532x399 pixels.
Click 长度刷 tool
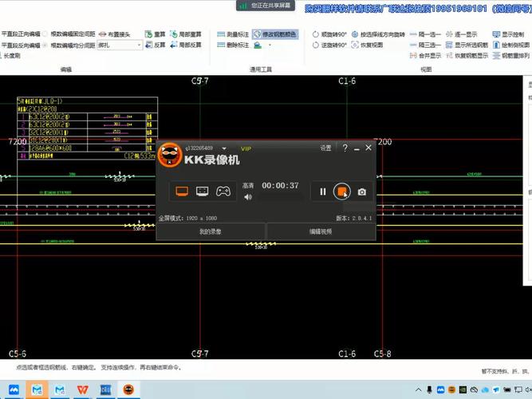[x=11, y=55]
